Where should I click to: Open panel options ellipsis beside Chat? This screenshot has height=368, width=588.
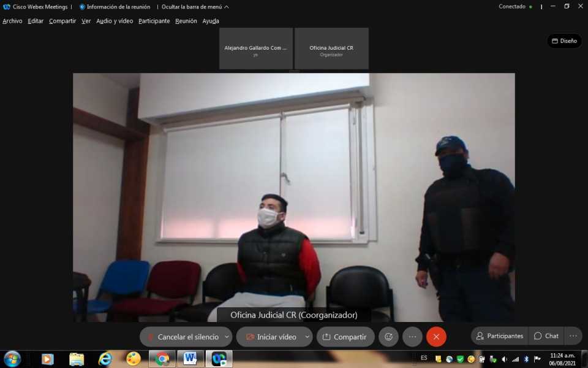(573, 336)
